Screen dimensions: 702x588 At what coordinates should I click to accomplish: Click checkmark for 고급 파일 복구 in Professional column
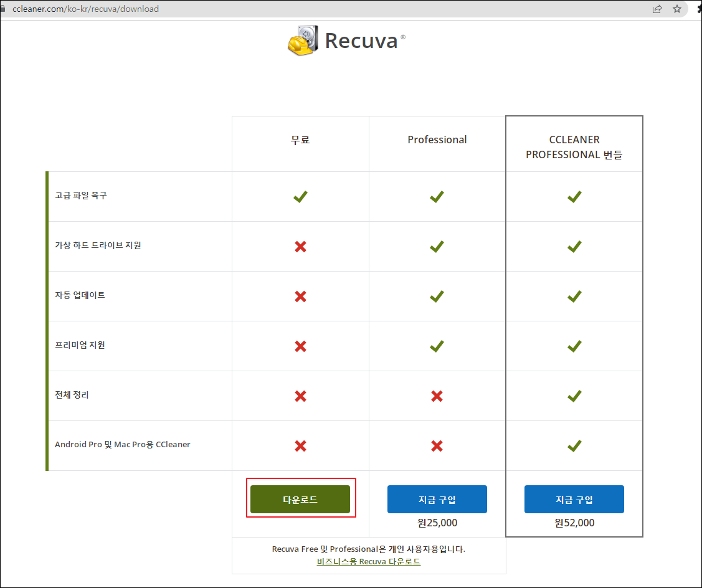437,197
